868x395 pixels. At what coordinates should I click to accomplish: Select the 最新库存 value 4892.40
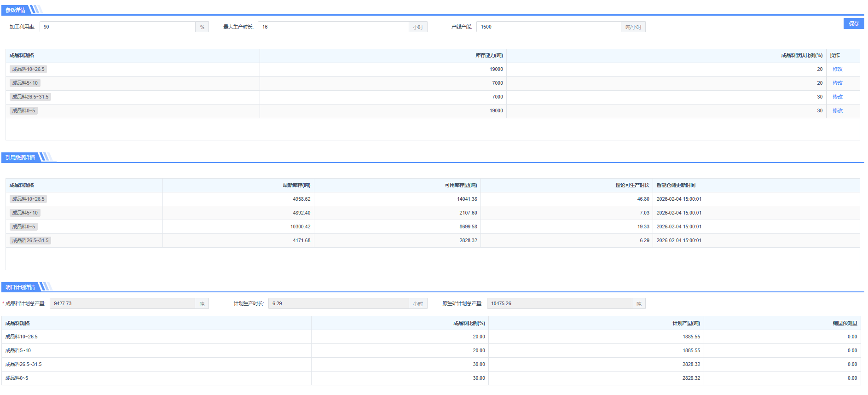pos(301,213)
